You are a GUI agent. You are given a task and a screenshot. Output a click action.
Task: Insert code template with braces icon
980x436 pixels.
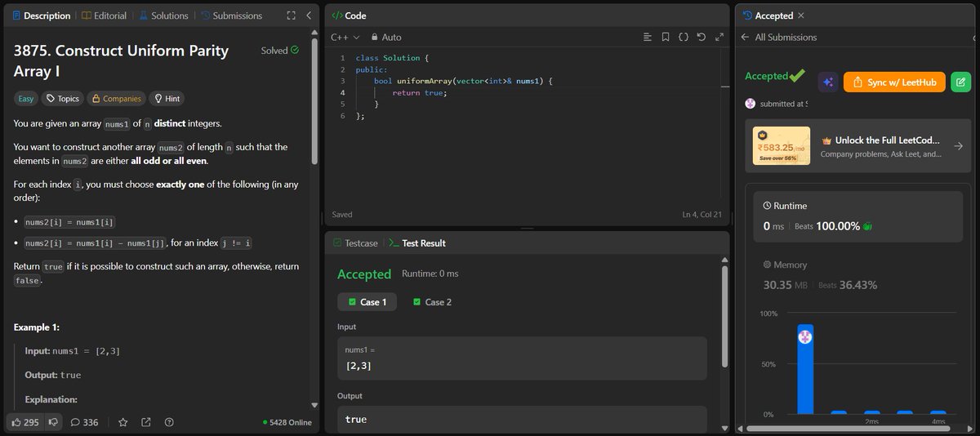[x=684, y=37]
